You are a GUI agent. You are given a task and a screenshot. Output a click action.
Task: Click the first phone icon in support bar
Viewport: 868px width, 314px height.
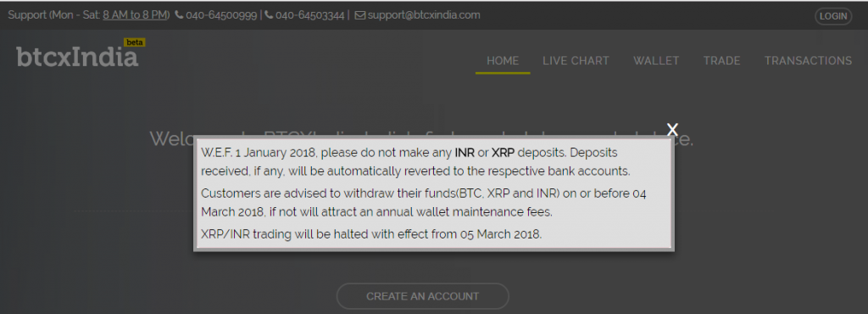179,15
